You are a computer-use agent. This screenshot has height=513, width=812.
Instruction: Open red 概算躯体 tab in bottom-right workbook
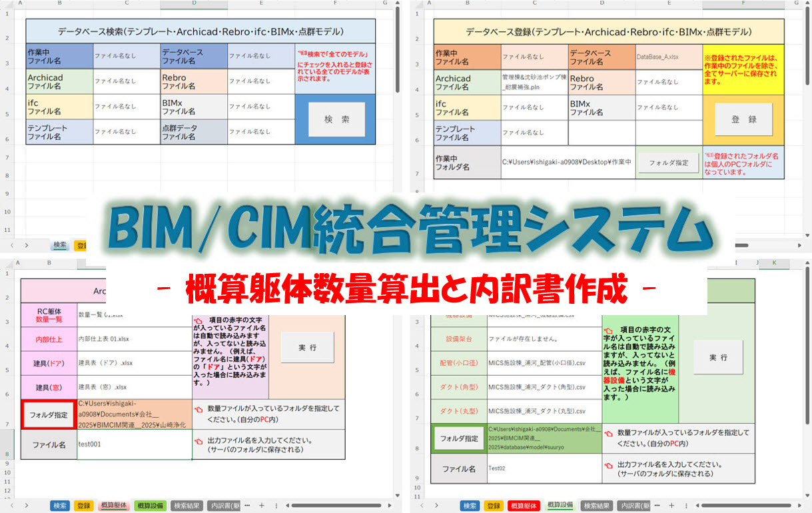(524, 506)
